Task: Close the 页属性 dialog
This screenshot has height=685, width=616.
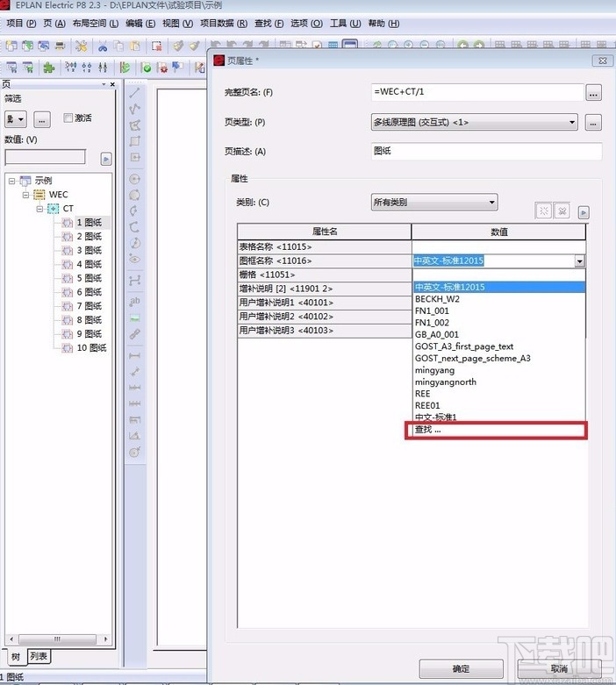Action: [x=602, y=61]
